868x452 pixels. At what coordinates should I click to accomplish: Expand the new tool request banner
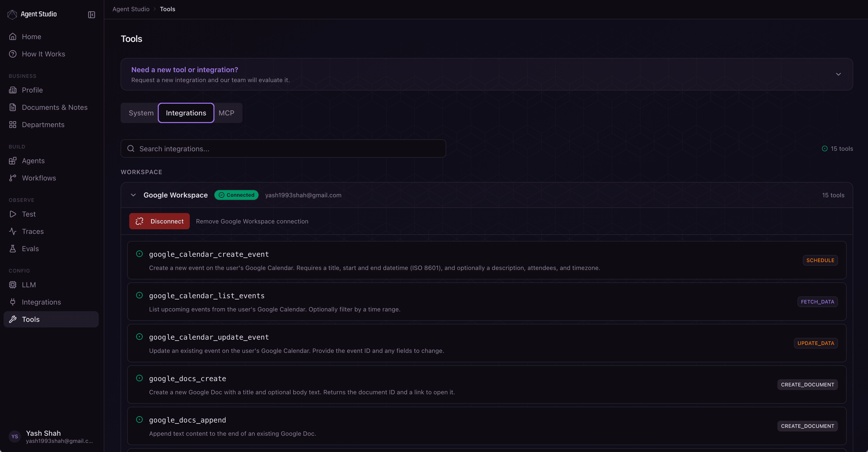point(838,74)
